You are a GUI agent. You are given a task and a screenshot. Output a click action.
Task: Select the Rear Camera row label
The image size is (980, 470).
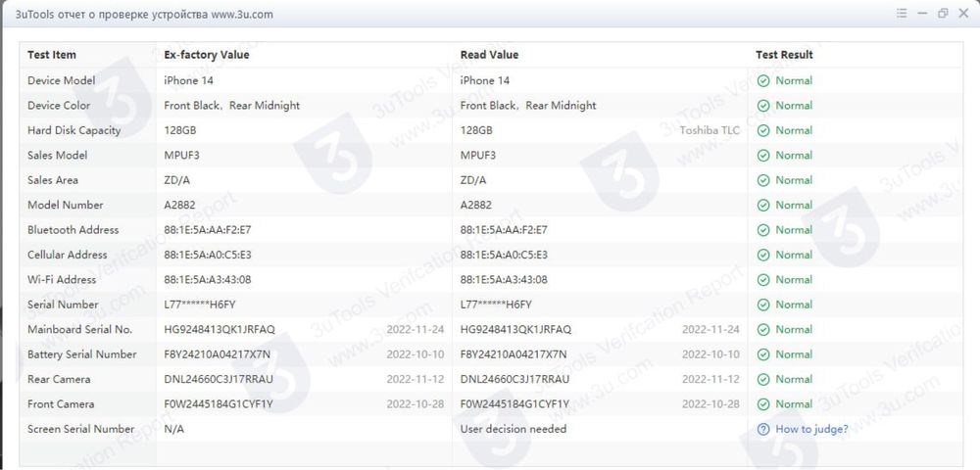[x=59, y=380]
